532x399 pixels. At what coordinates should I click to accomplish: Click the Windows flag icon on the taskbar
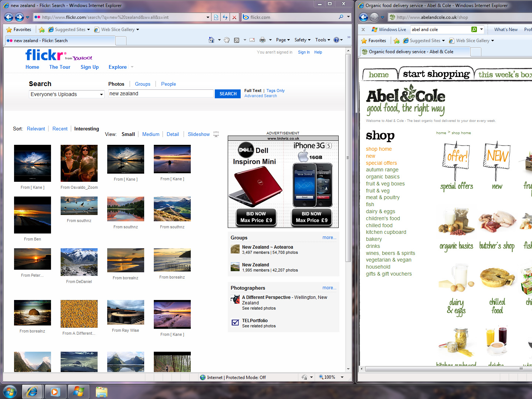[78, 391]
